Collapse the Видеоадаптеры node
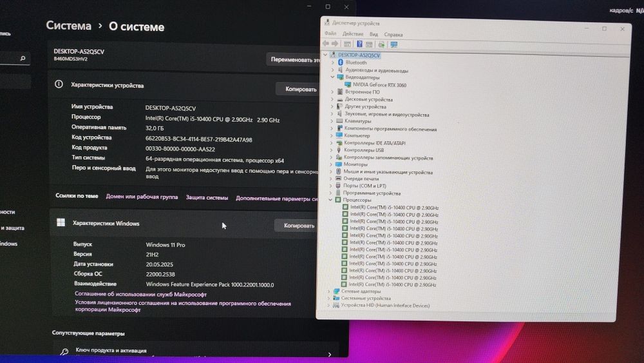Screen dimensions: 644x363 (333, 77)
